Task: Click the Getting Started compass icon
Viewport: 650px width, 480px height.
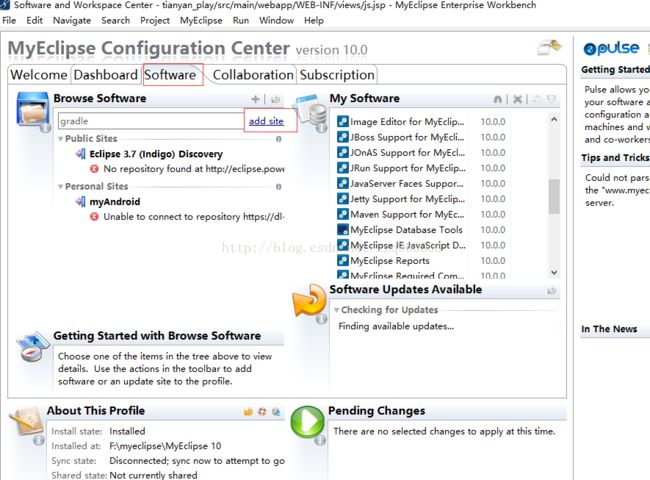Action: 33,347
